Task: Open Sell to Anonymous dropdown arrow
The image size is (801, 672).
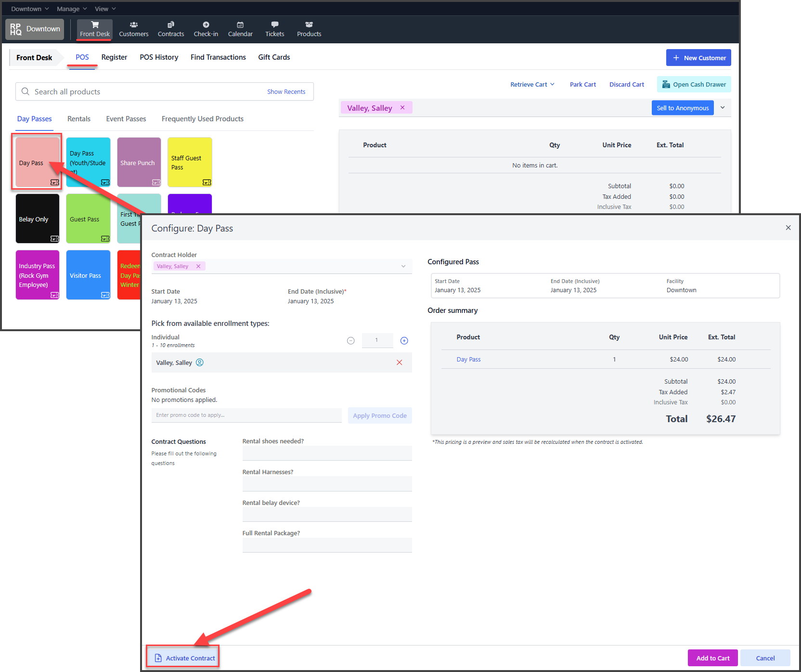Action: click(723, 108)
